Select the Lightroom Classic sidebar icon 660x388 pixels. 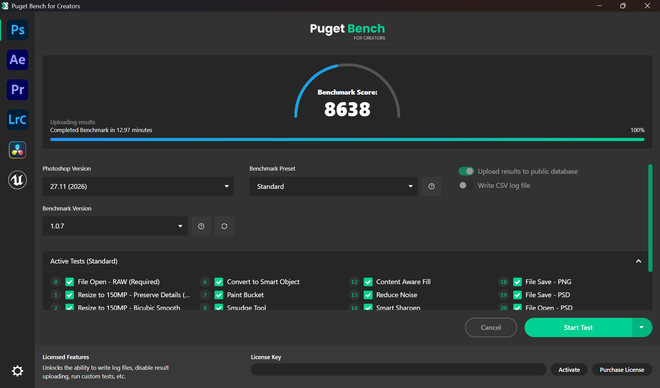[17, 120]
